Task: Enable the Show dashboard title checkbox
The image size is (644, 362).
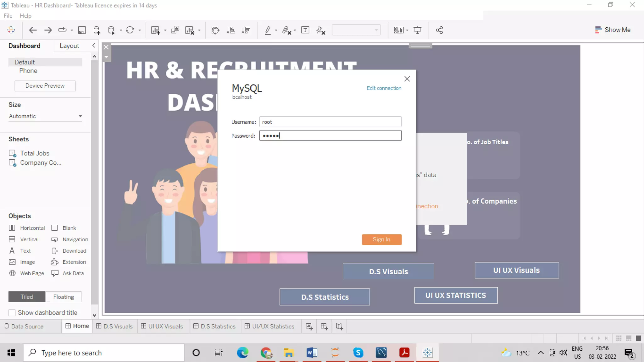Action: [x=12, y=313]
